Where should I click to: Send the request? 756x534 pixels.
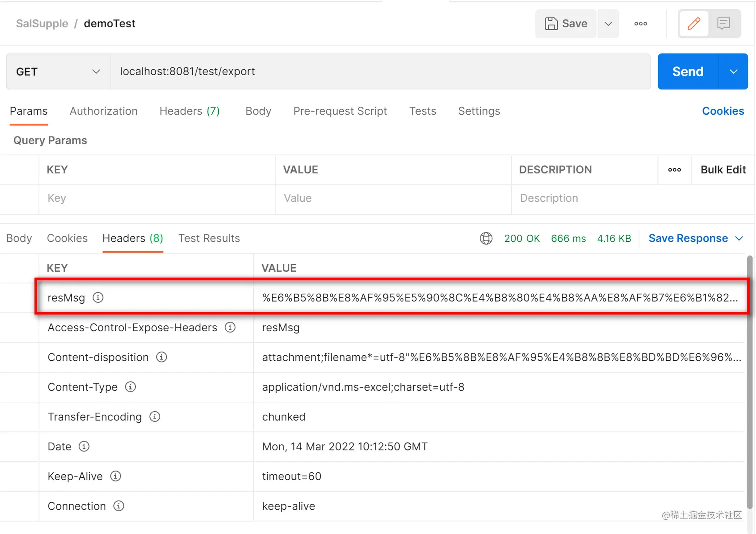(688, 72)
